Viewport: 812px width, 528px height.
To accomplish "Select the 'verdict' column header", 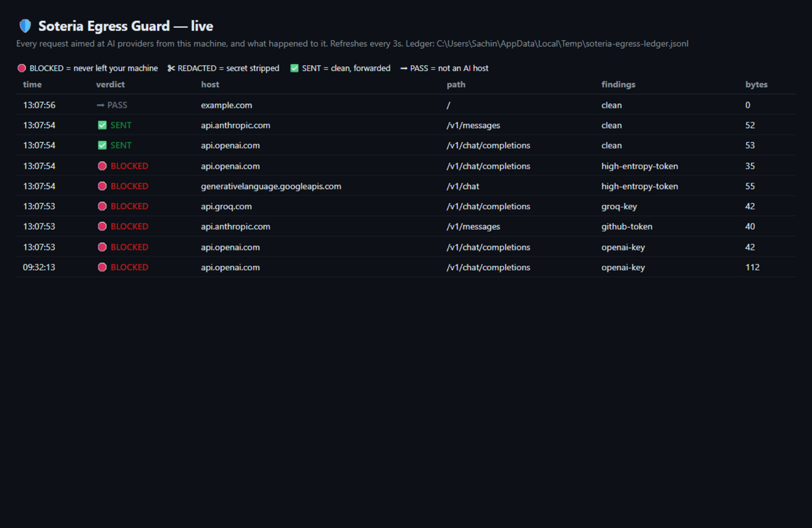I will pyautogui.click(x=110, y=85).
